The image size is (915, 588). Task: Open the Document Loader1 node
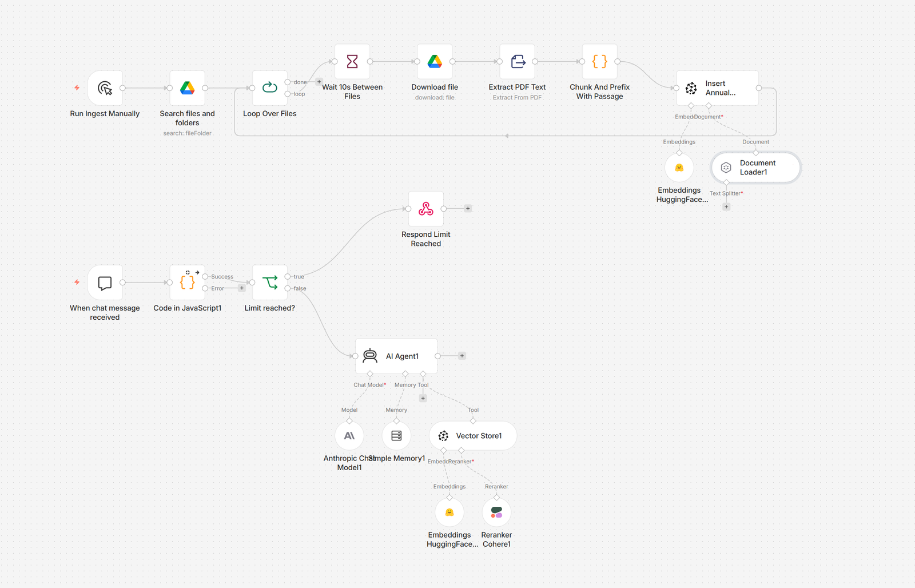(755, 168)
